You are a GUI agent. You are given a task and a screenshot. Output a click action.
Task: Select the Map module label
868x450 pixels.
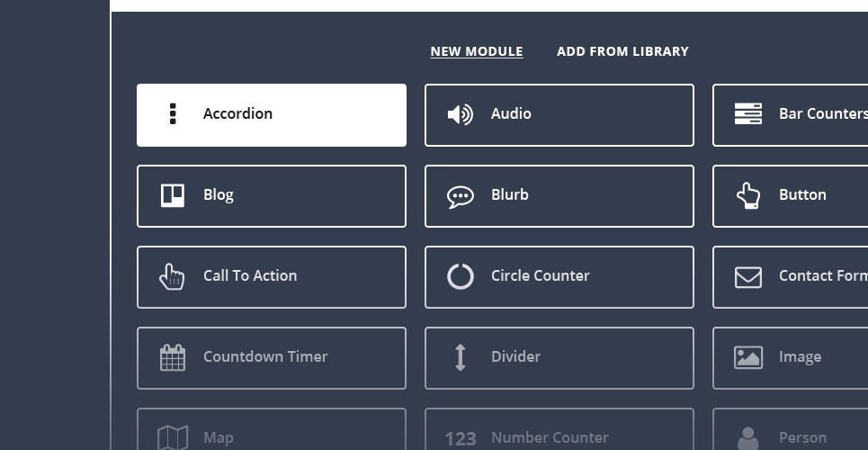pos(218,437)
